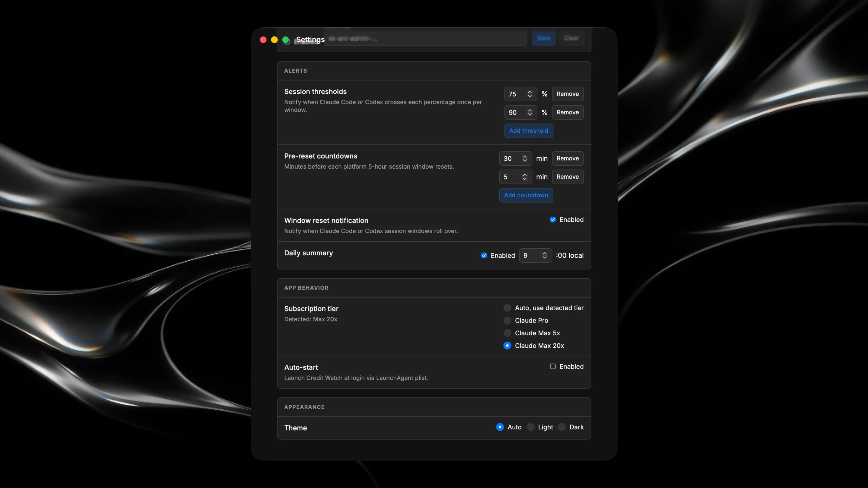Choose Auto theme
This screenshot has height=488, width=868.
click(500, 427)
